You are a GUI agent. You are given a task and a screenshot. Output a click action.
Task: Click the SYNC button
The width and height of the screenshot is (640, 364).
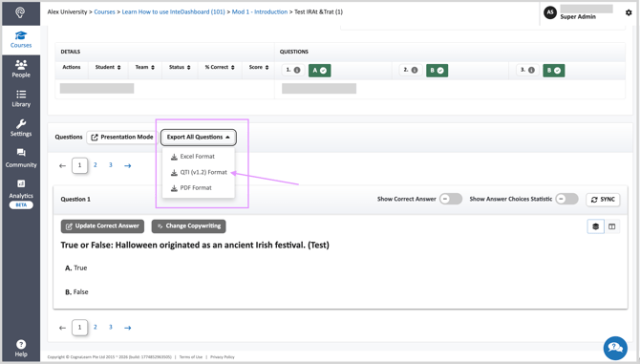click(603, 199)
